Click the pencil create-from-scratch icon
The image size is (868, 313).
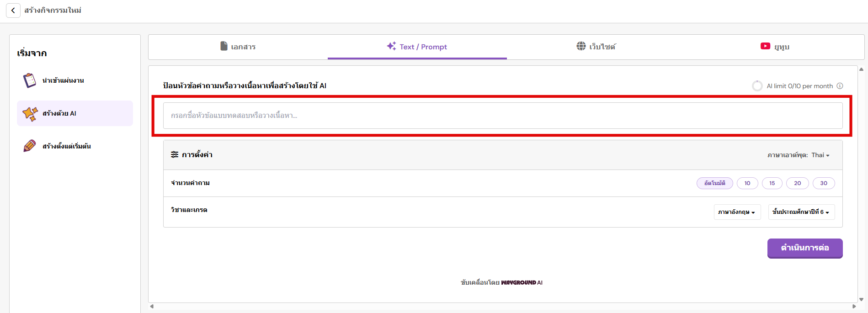coord(30,146)
